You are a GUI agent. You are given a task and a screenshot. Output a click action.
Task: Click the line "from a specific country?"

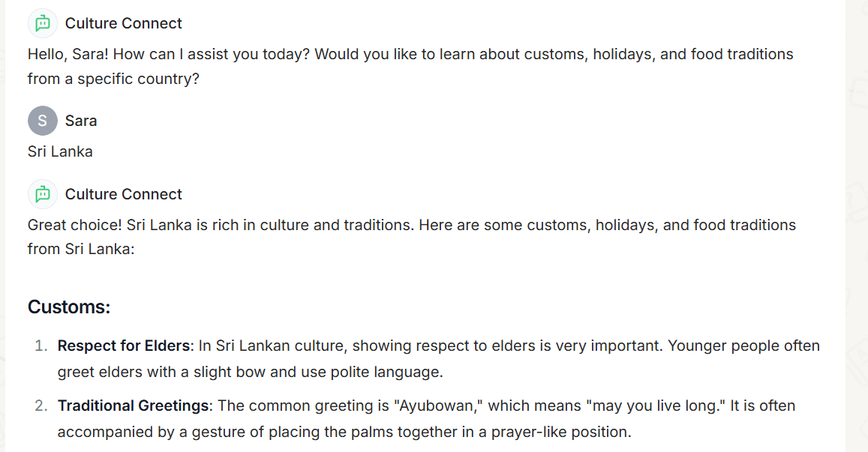(x=113, y=79)
